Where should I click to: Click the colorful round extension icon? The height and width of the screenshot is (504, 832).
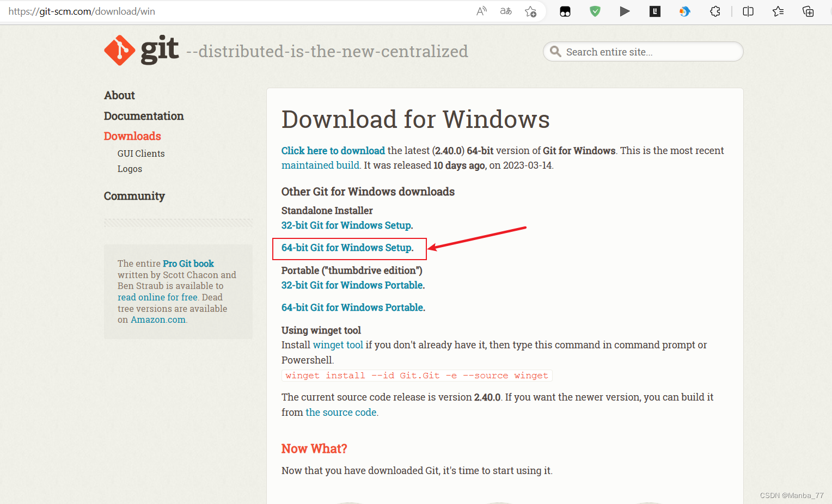tap(684, 11)
